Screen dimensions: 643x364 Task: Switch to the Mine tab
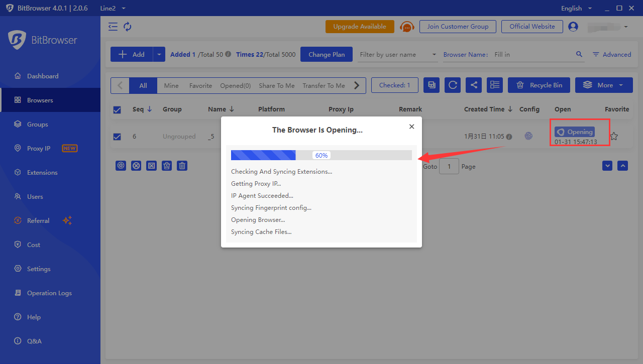(171, 85)
